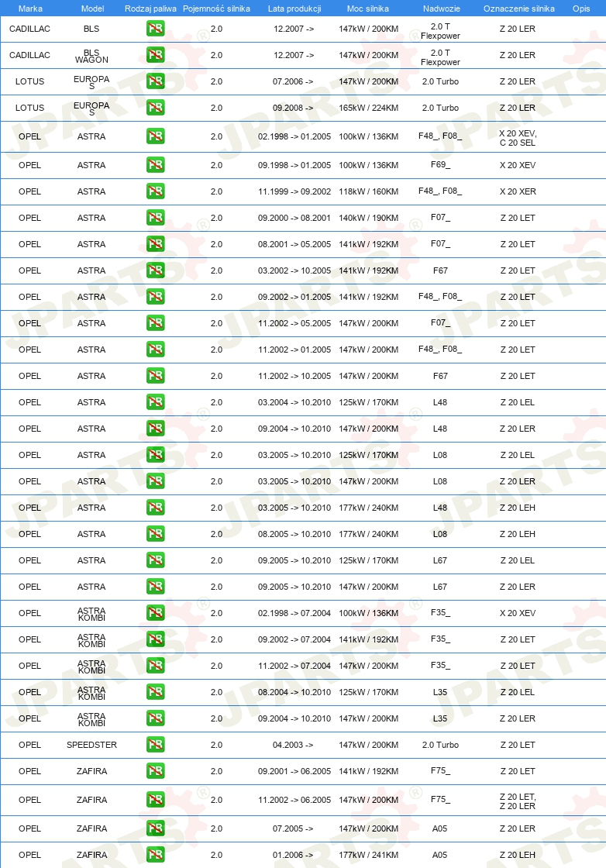Select the BLS WAGON model cell
The height and width of the screenshot is (868, 606).
point(92,56)
